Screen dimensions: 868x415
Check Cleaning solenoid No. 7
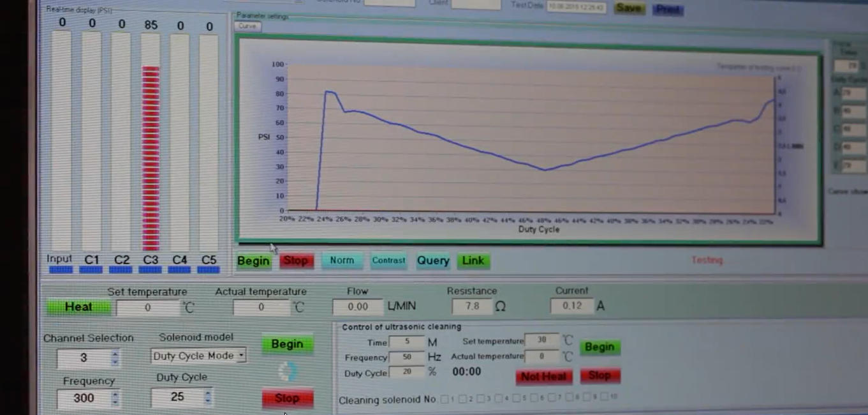pos(552,398)
